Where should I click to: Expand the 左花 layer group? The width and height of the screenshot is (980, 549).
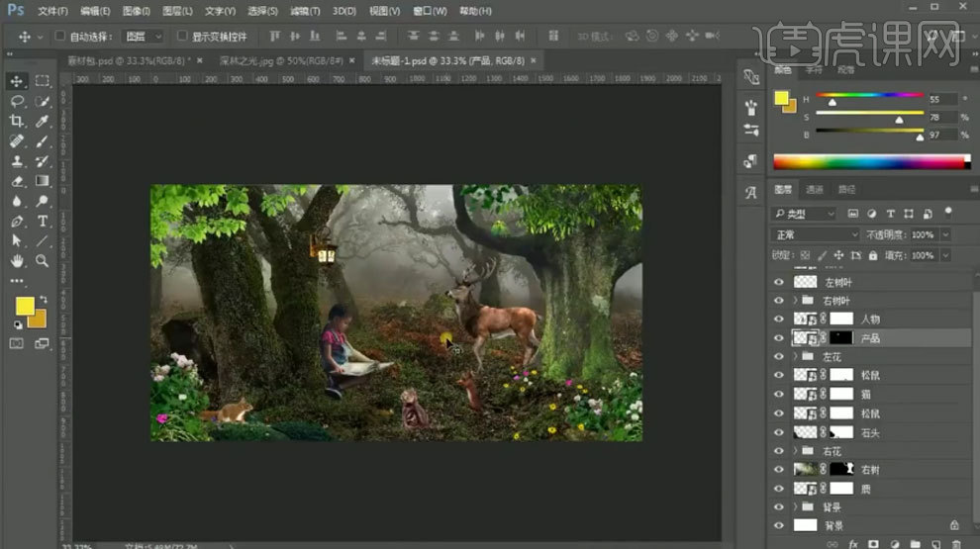point(796,357)
